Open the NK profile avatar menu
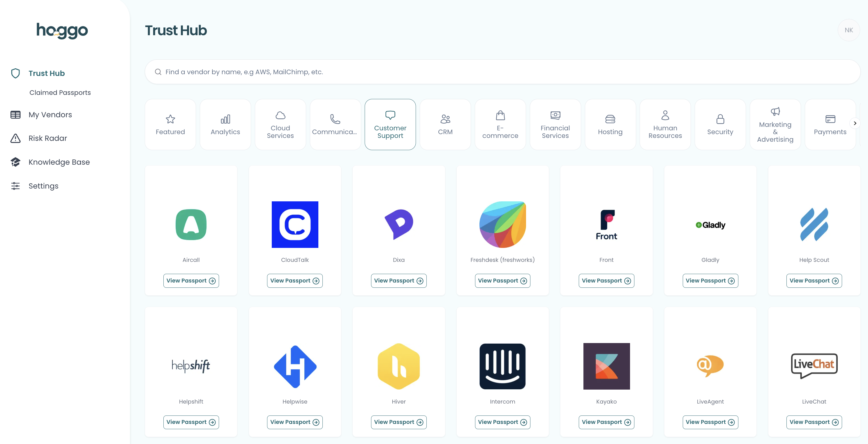The width and height of the screenshot is (868, 444). click(x=849, y=30)
